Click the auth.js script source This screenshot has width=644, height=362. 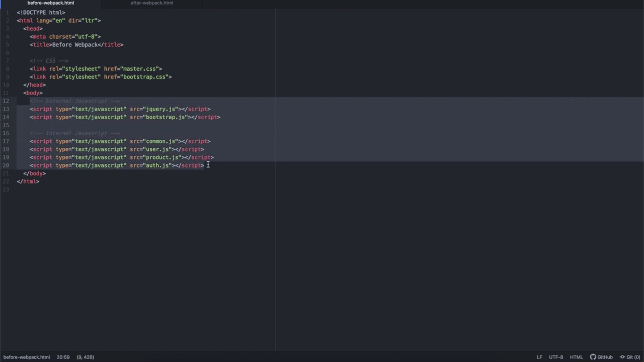click(x=157, y=165)
